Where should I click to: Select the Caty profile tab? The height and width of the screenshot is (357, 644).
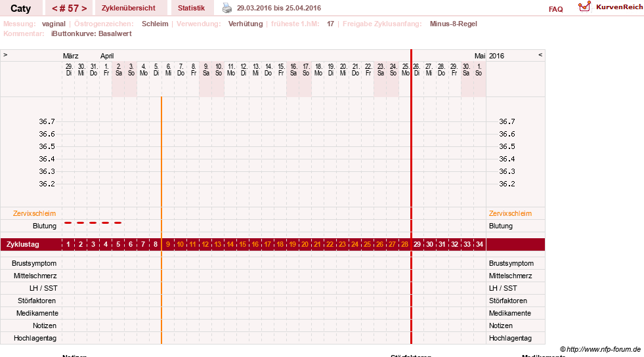pyautogui.click(x=20, y=9)
